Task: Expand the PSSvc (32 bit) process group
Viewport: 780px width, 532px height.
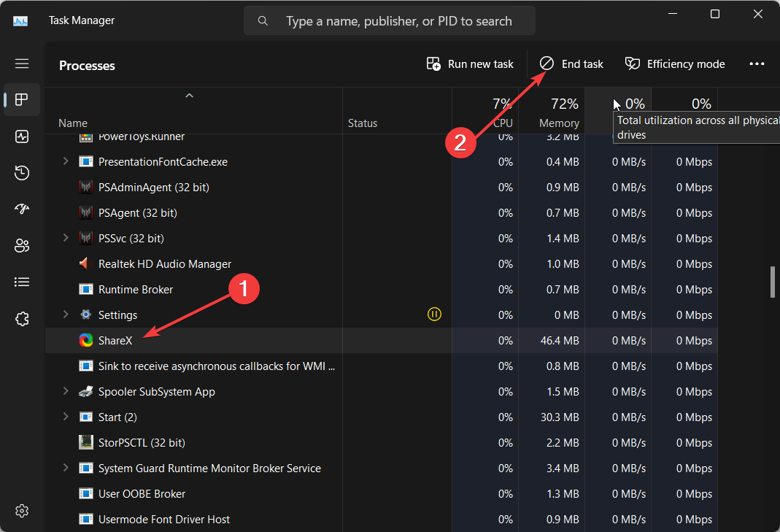Action: (x=65, y=238)
